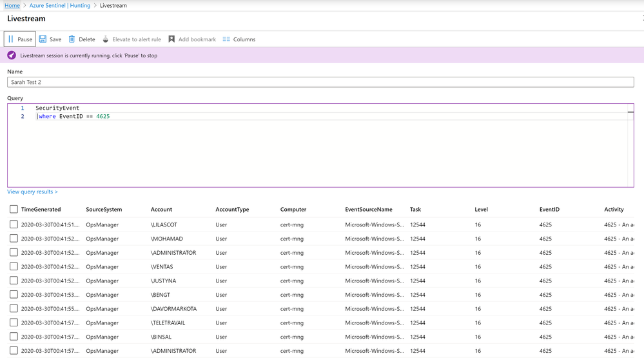Screen dimensions: 644x358
Task: Pause the running livestream session
Action: point(19,39)
